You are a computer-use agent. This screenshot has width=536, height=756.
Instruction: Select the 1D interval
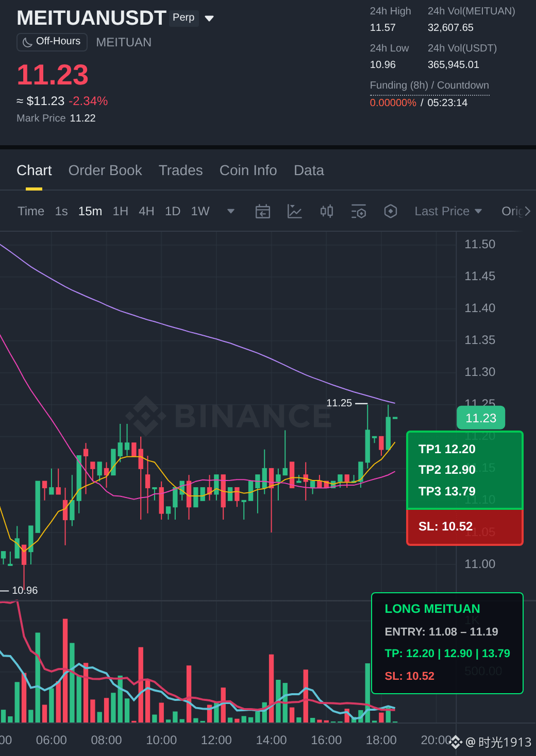[x=173, y=211]
